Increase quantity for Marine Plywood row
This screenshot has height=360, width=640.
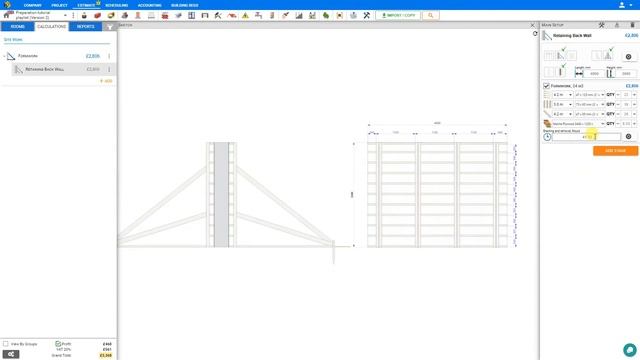634,124
